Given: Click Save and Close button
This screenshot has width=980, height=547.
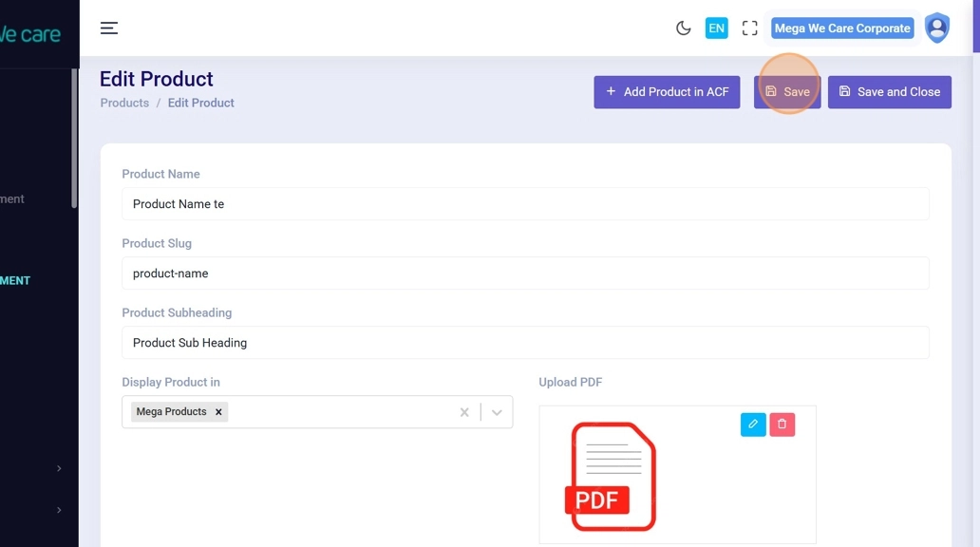Looking at the screenshot, I should 889,92.
